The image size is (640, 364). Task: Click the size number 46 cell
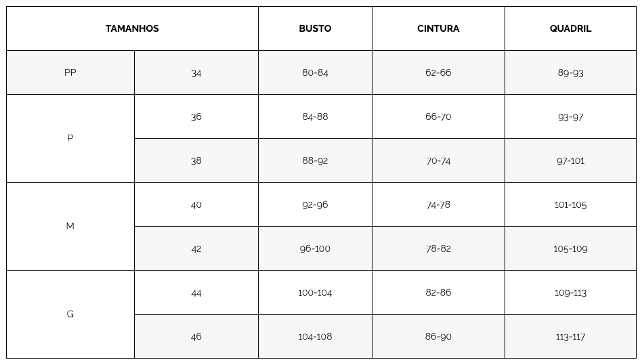(x=196, y=336)
